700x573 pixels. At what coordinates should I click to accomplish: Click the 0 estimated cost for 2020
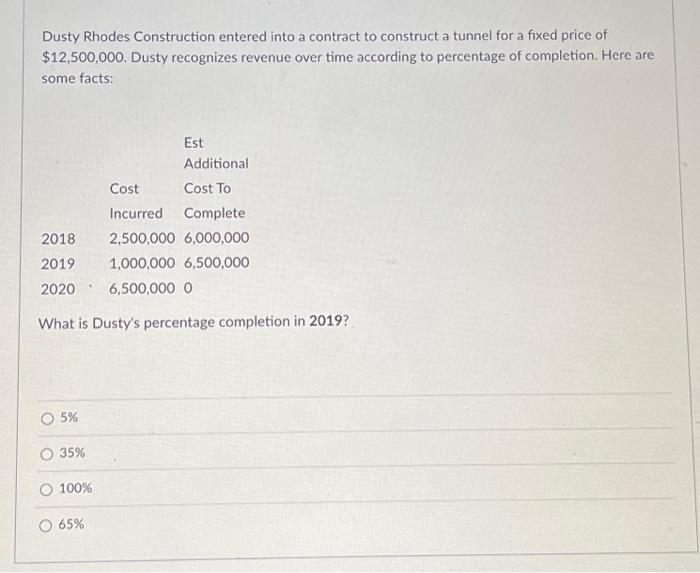pyautogui.click(x=189, y=288)
